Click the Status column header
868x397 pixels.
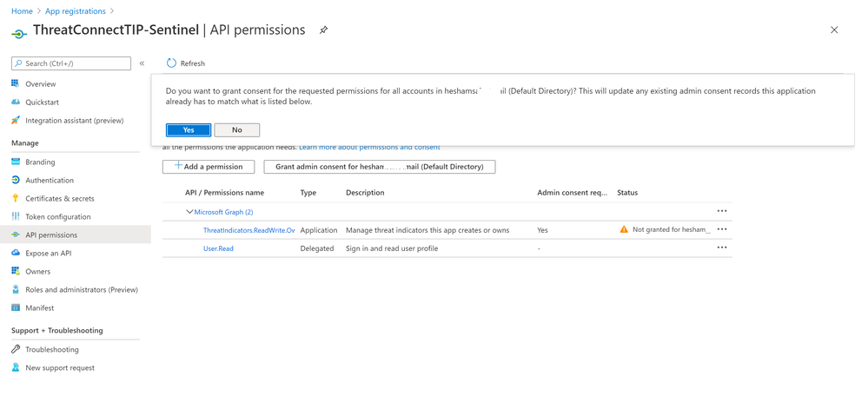pyautogui.click(x=627, y=193)
